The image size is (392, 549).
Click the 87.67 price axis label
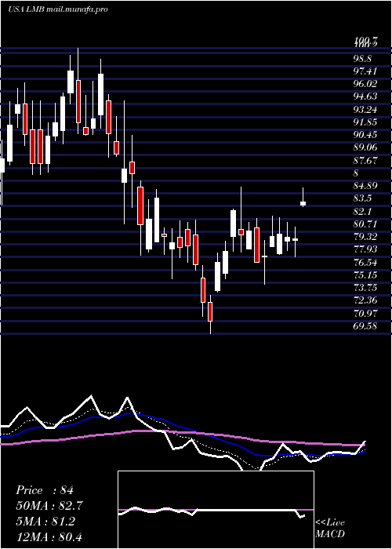tap(365, 161)
